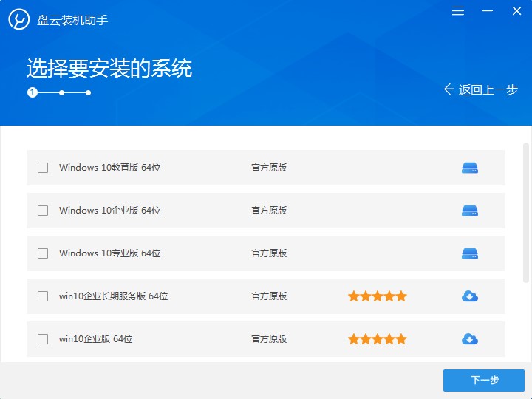Viewport: 532px width, 399px height.
Task: Close the 盘云装机助手 window
Action: coord(516,11)
